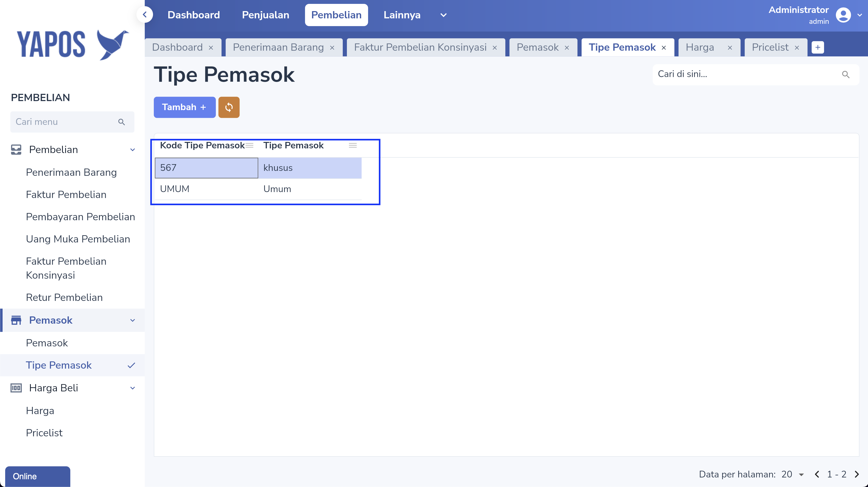This screenshot has height=487, width=868.
Task: Open Retur Pembelian in sidebar
Action: [x=64, y=297]
